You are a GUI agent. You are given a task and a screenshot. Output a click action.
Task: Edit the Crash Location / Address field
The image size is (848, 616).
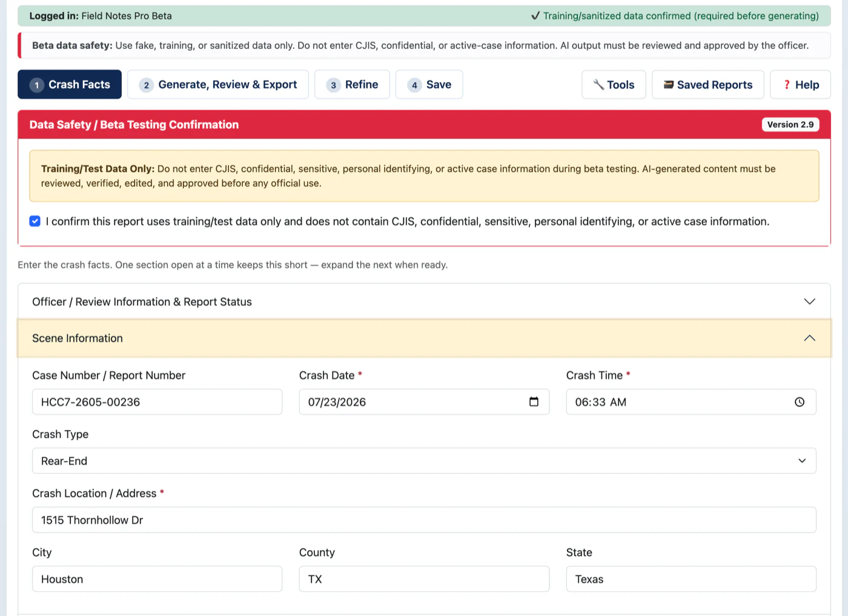[x=424, y=520]
